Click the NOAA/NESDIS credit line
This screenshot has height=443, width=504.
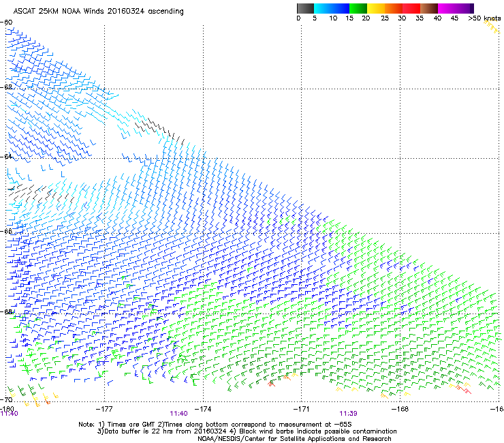point(294,439)
